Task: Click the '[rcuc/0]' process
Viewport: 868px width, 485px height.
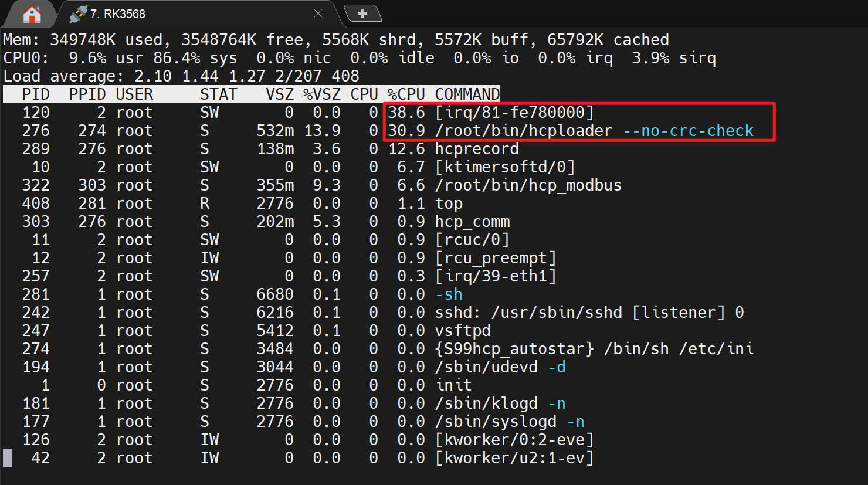Action: 472,240
